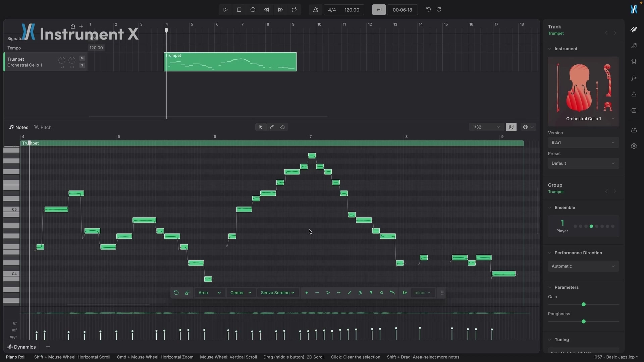Open the 1/32 grid size dropdown
The image size is (644, 362).
[x=486, y=127]
